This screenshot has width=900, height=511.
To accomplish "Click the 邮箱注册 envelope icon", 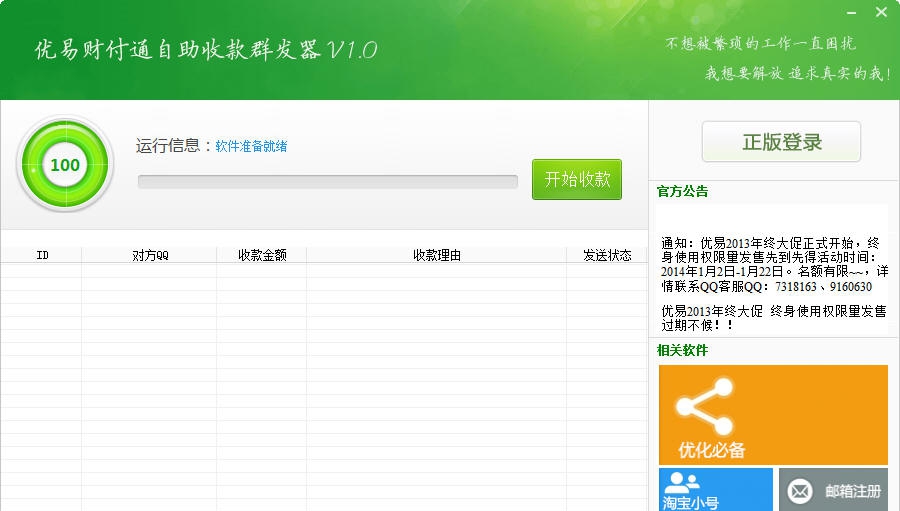I will 800,491.
